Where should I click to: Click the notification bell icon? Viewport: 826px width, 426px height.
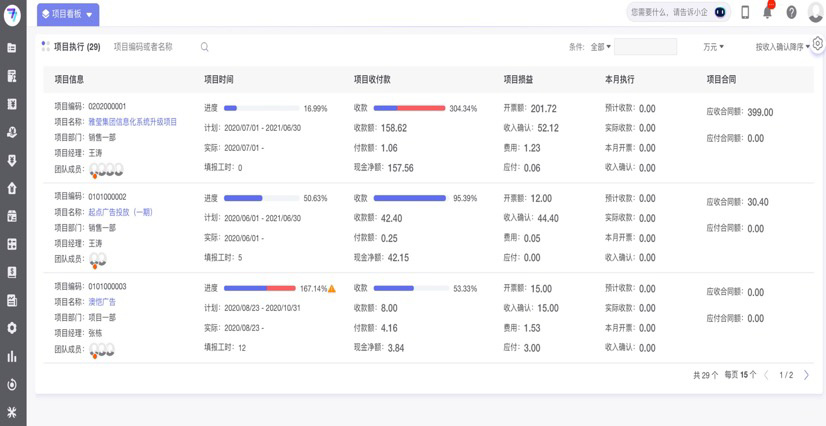click(768, 12)
